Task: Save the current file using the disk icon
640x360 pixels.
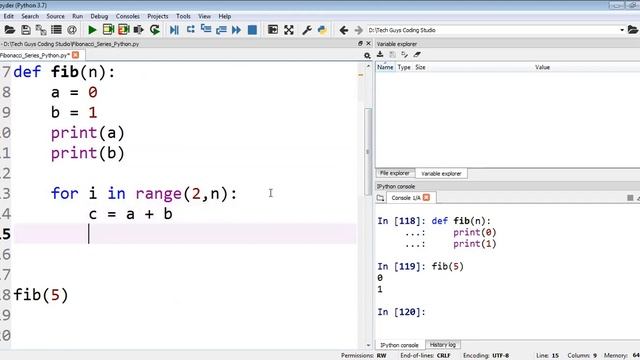Action: click(26, 30)
